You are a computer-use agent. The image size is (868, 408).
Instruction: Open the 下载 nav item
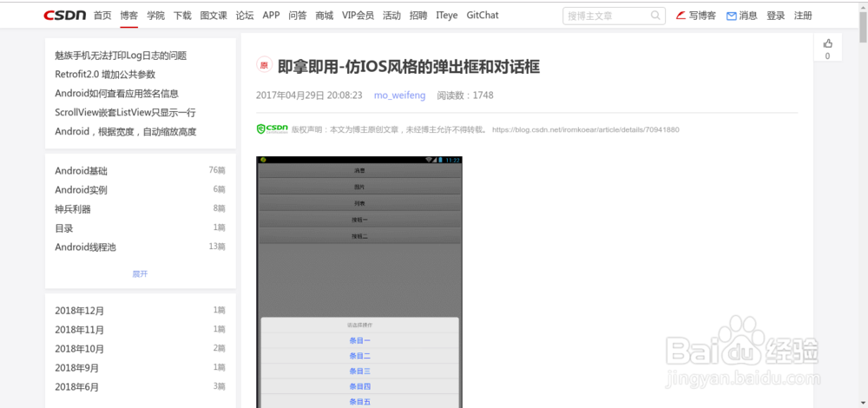click(182, 16)
